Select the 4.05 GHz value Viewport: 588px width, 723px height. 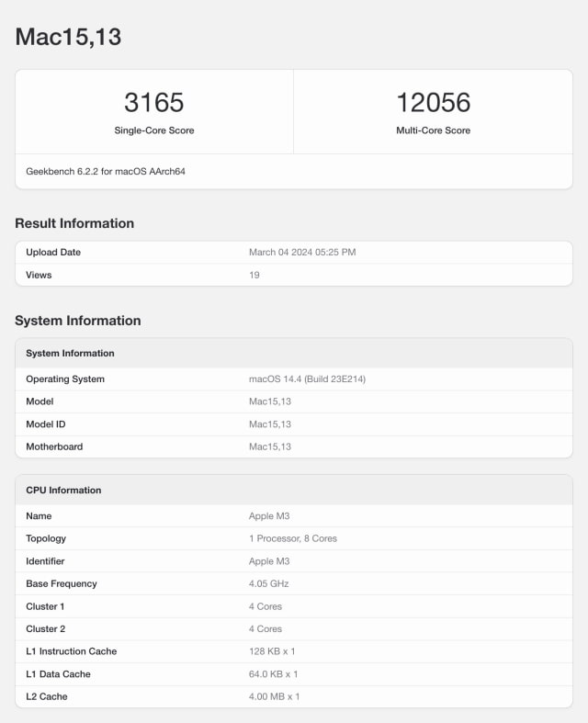[x=269, y=583]
